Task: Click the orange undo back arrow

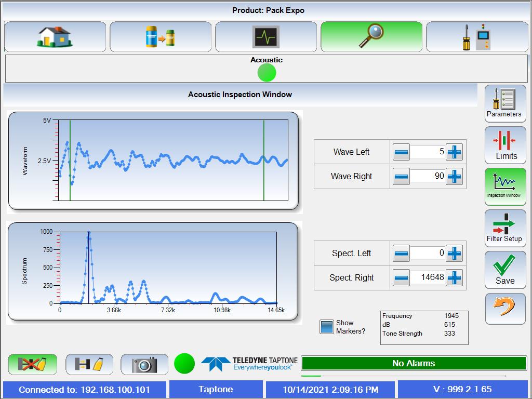Action: coord(505,309)
